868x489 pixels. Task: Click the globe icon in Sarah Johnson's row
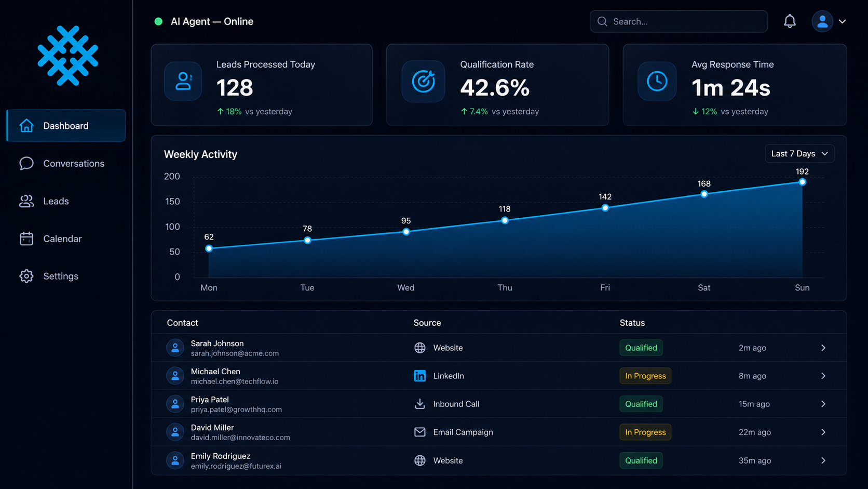click(x=420, y=348)
